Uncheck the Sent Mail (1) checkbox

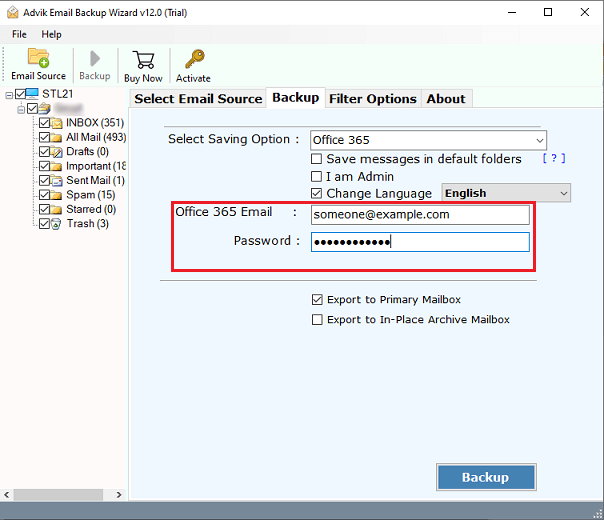click(44, 180)
